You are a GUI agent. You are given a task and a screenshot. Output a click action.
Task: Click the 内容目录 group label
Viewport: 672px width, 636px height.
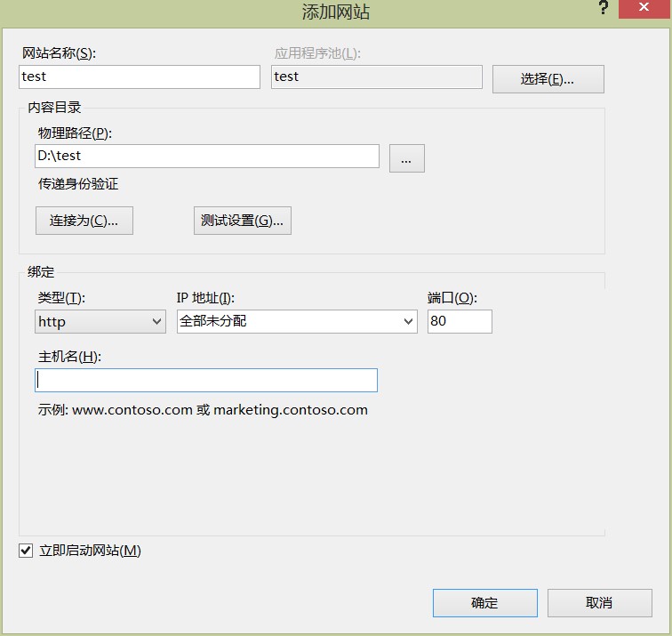[x=54, y=108]
